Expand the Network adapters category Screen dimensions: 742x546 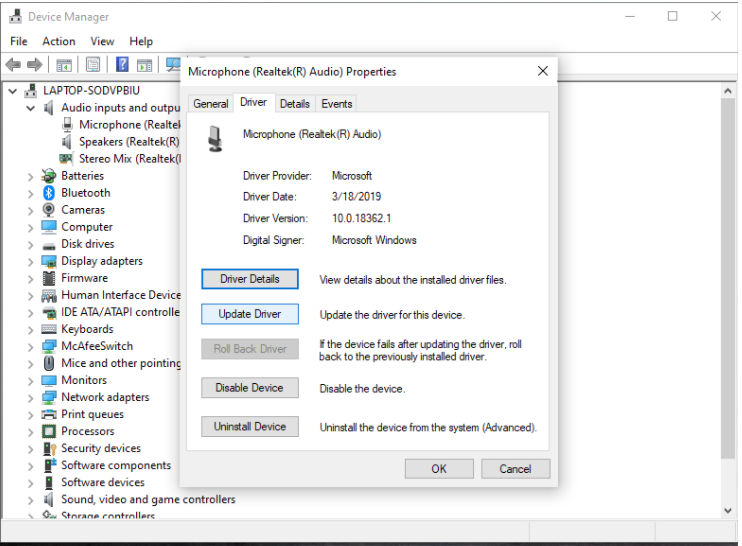click(x=30, y=398)
